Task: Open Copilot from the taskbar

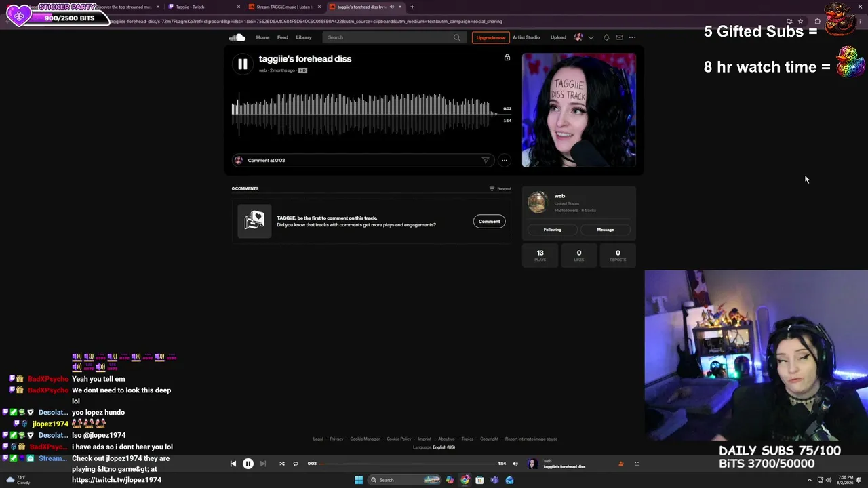Action: coord(450,480)
